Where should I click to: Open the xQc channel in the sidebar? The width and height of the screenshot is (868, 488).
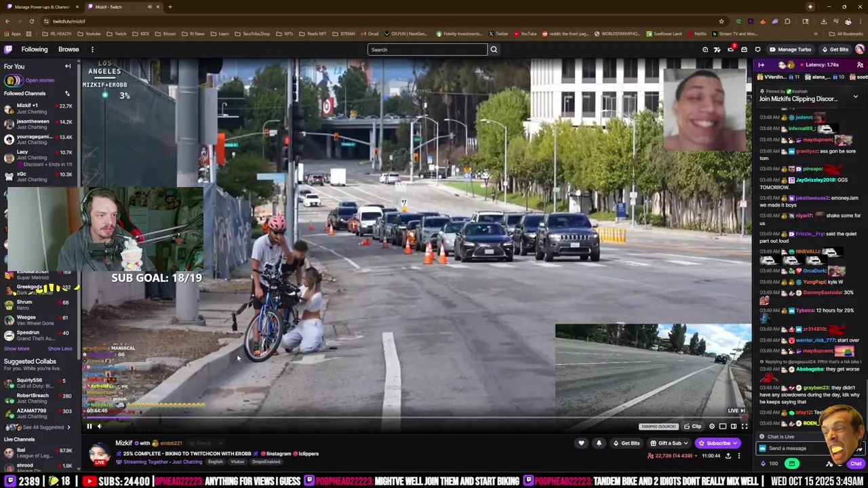pos(39,176)
